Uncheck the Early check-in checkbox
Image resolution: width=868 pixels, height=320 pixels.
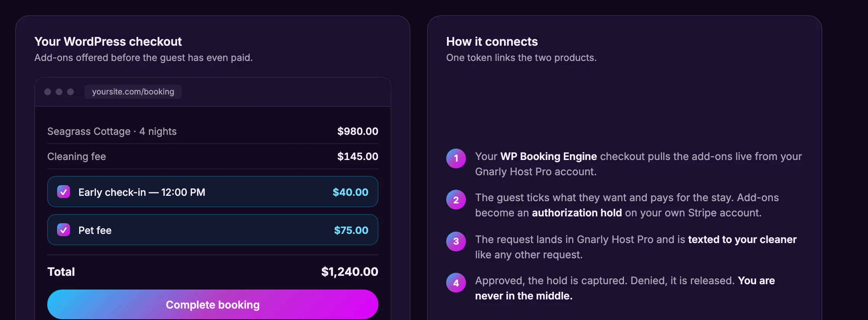click(x=64, y=192)
